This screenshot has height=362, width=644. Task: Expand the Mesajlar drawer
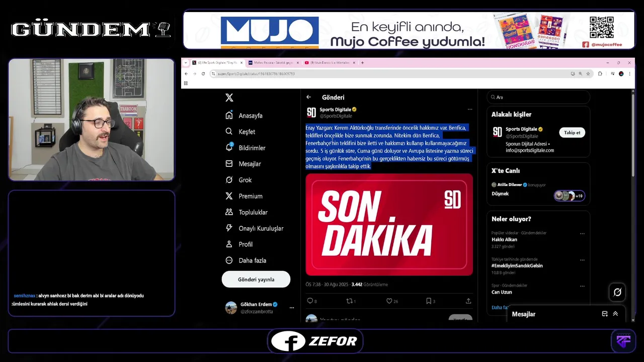[x=615, y=314]
